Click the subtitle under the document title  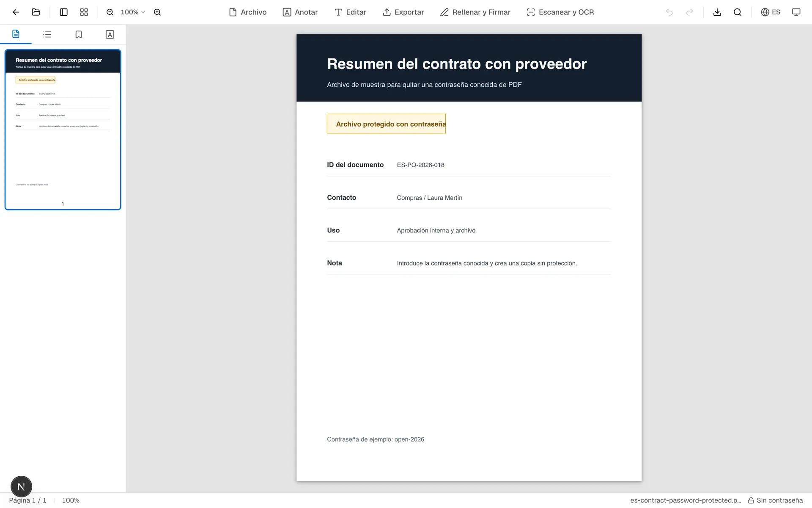tap(424, 85)
